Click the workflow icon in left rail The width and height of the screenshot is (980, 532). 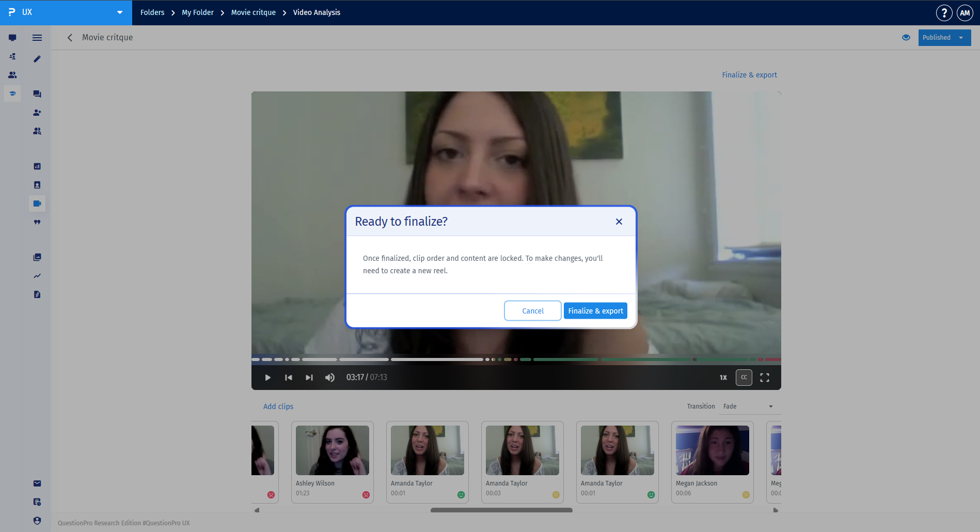click(12, 56)
